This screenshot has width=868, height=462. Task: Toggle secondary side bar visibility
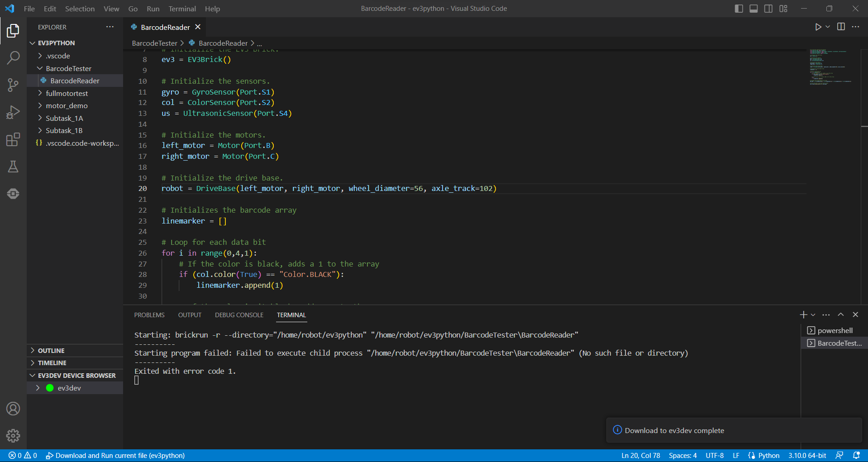[x=768, y=9]
